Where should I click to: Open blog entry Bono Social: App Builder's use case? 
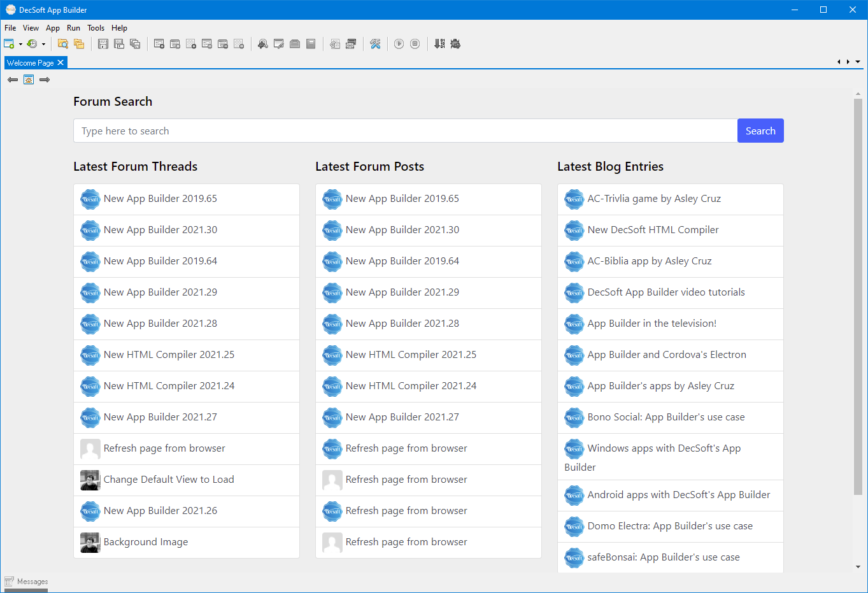(x=671, y=417)
